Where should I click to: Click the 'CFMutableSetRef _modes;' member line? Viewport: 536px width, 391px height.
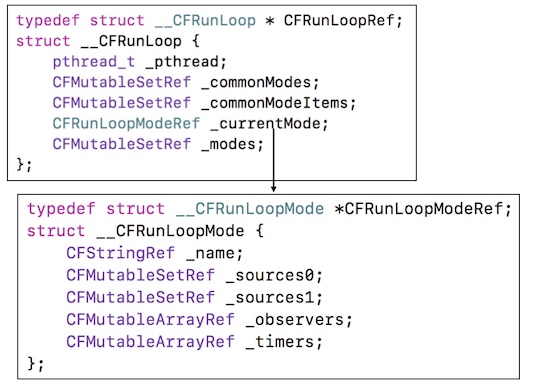pyautogui.click(x=158, y=144)
